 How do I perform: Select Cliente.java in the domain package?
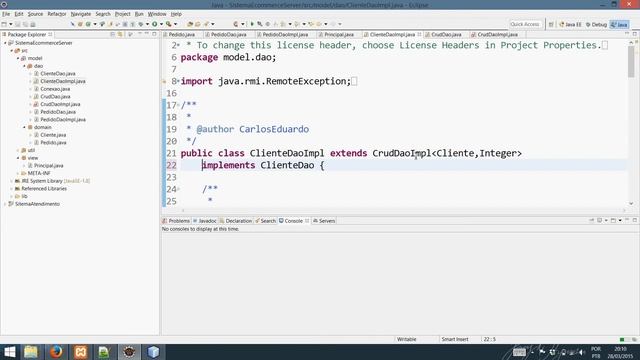(53, 135)
